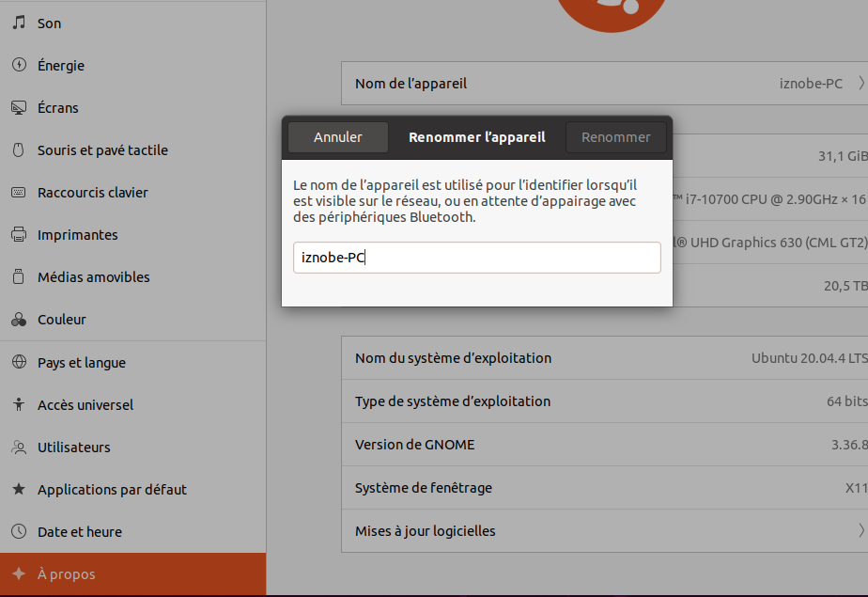The width and height of the screenshot is (868, 597).
Task: Select Applications par défaut in sidebar
Action: click(x=132, y=489)
